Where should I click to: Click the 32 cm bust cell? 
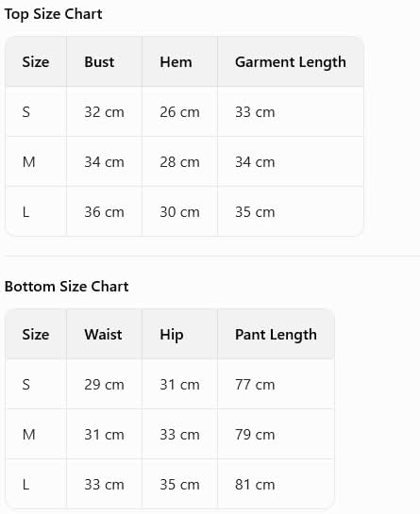tap(104, 112)
